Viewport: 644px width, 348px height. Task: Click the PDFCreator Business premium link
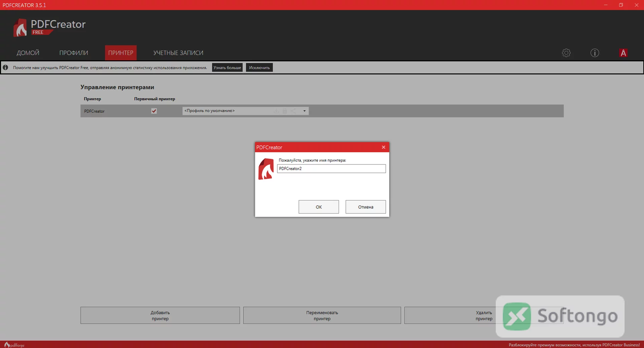click(574, 345)
